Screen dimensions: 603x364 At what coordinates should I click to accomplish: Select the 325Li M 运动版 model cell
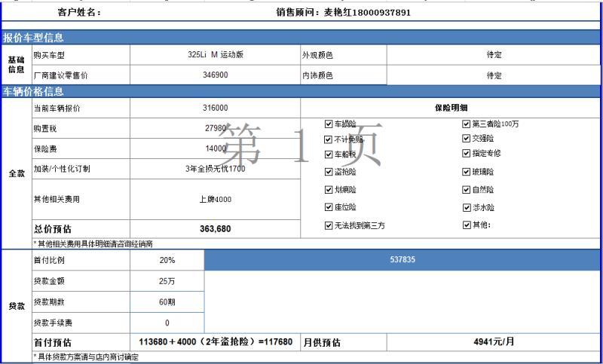coord(216,54)
